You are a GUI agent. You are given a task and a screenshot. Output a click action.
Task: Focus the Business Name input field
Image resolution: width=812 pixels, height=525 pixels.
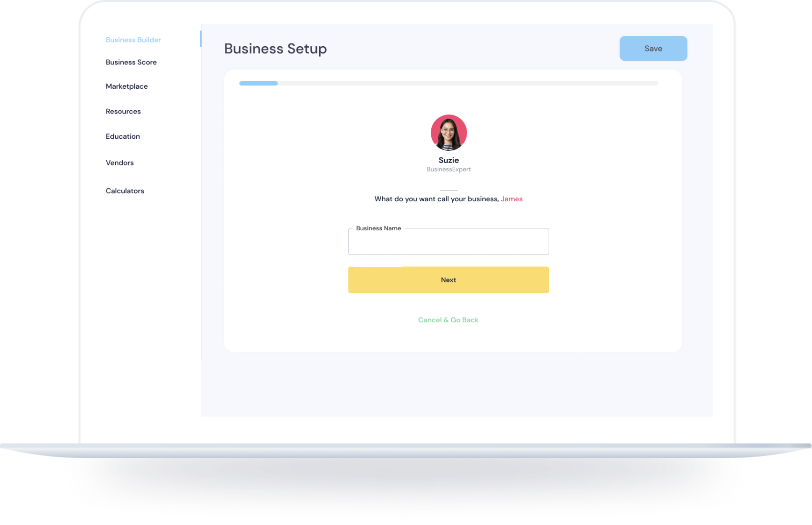448,244
